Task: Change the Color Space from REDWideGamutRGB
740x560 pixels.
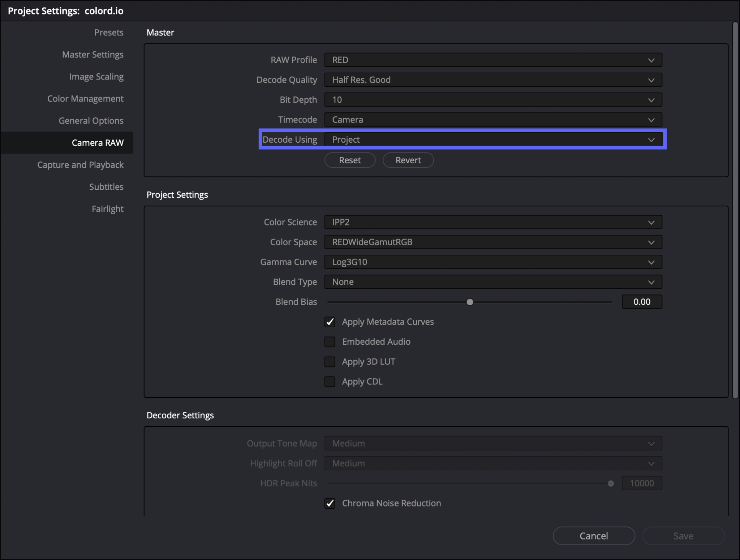Action: [493, 242]
